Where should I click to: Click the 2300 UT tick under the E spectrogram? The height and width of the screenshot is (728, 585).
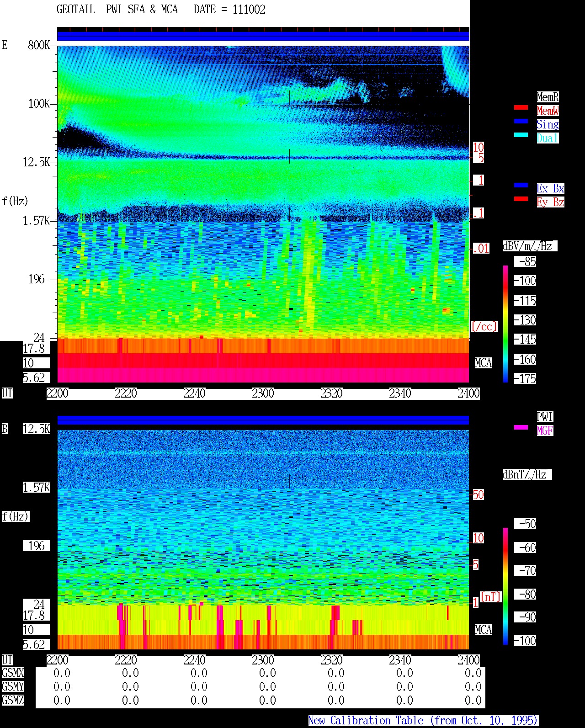click(263, 393)
